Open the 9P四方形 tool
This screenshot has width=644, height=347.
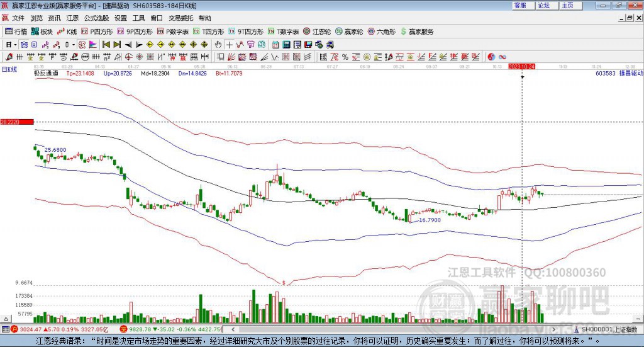coord(135,31)
